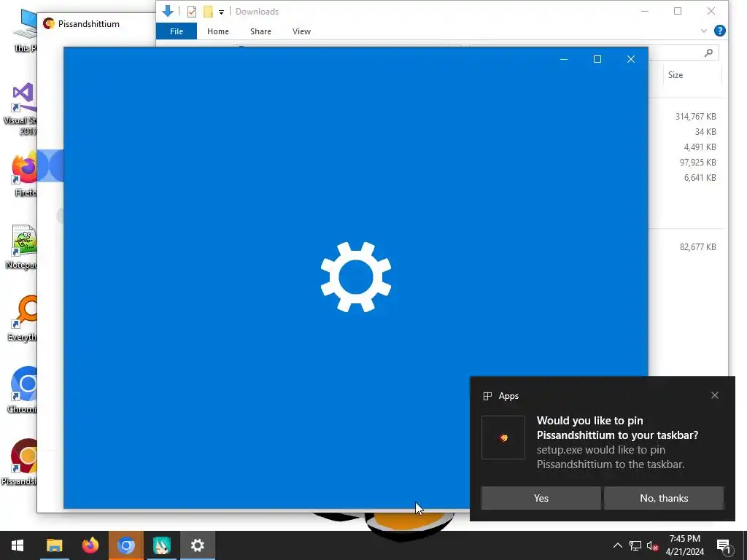The image size is (747, 560).
Task: Open the muted volume tray icon
Action: click(x=652, y=545)
